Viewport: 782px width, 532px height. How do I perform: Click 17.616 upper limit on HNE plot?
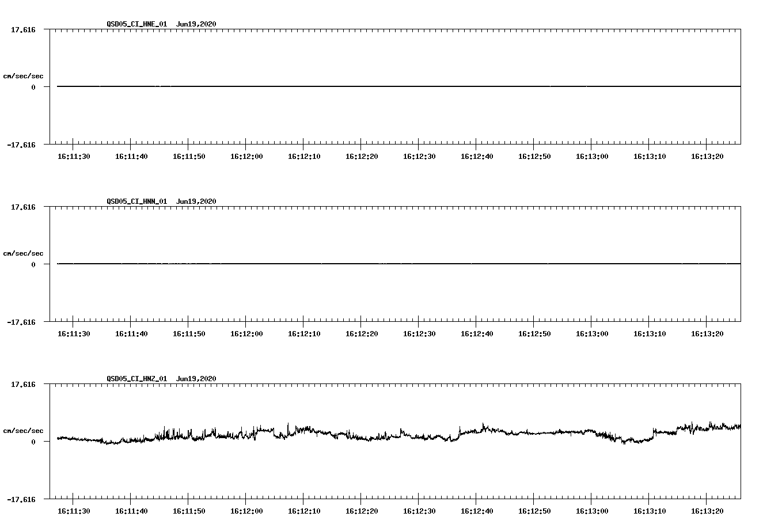click(x=24, y=29)
